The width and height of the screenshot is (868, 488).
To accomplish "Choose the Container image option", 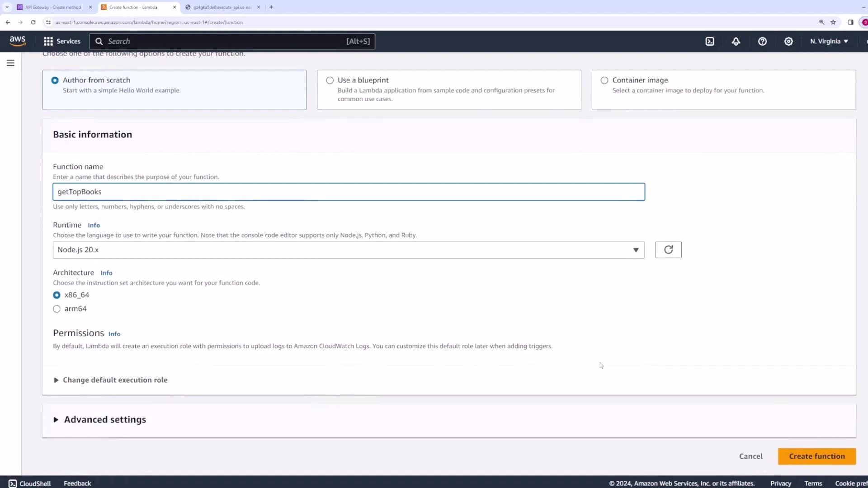I will pos(604,80).
